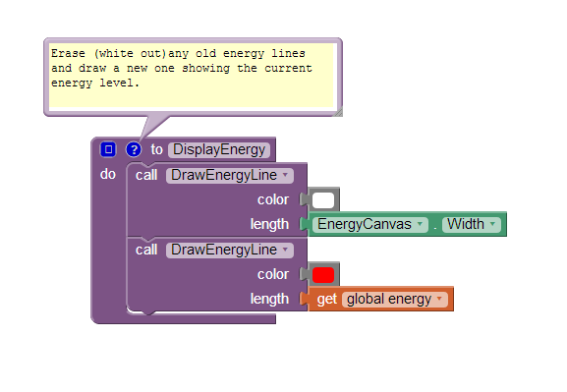Click the second call block label
This screenshot has width=567, height=392.
click(x=146, y=250)
